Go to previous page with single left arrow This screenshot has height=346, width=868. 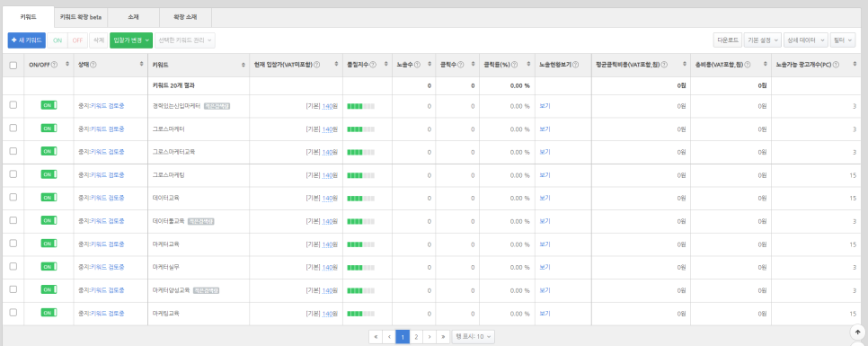point(389,337)
